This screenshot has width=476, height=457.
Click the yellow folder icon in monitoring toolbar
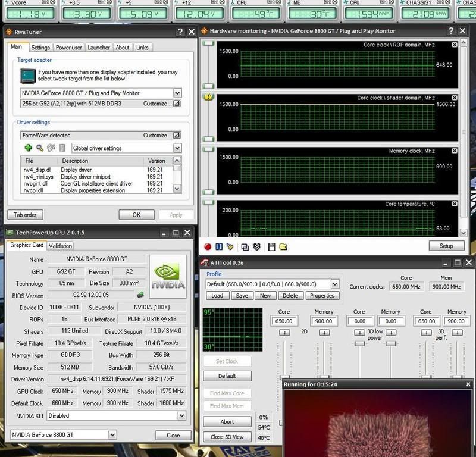[x=283, y=246]
